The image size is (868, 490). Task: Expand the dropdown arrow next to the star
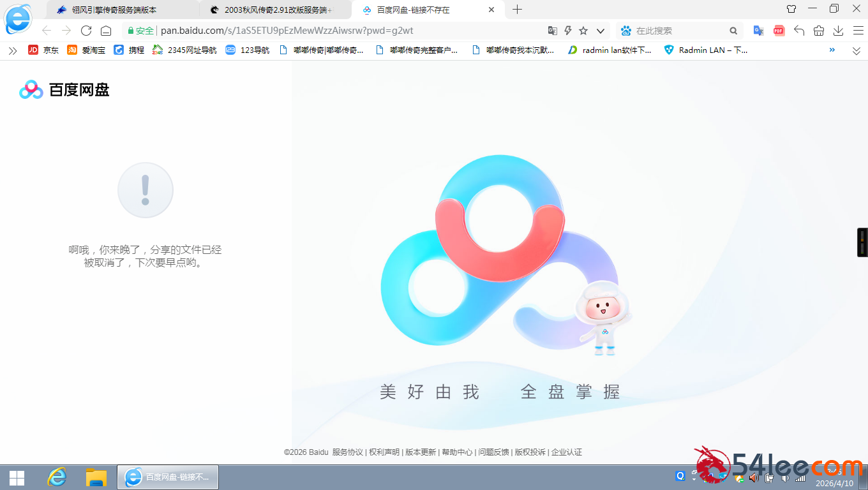(x=599, y=30)
